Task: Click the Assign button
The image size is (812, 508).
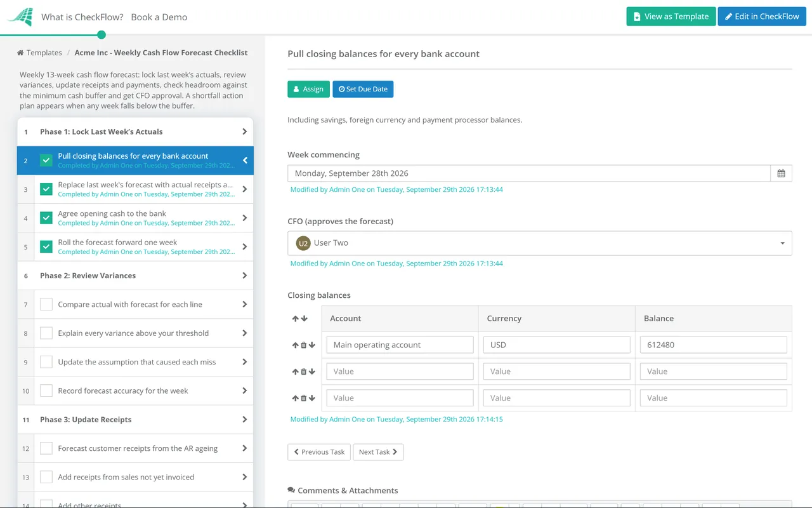Action: [x=308, y=89]
